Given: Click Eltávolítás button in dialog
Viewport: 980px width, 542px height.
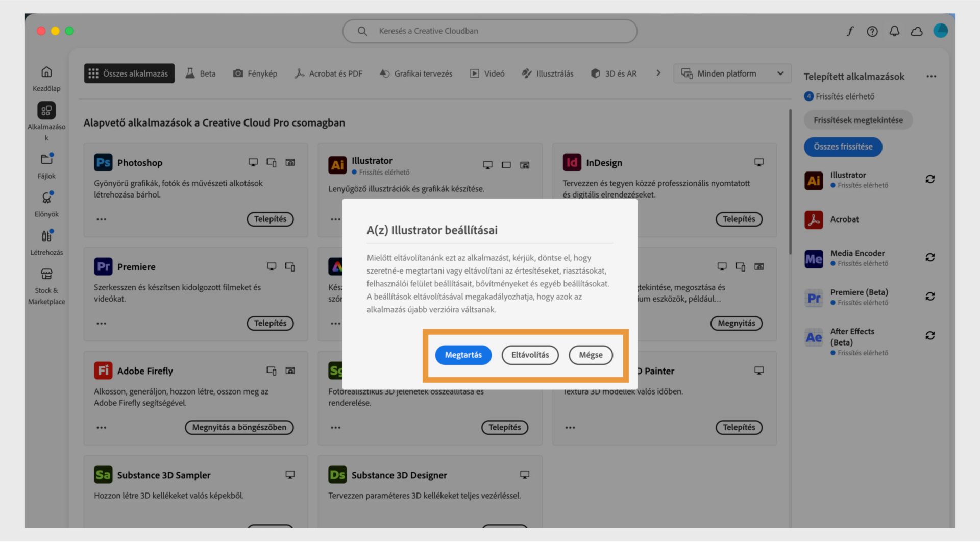Looking at the screenshot, I should click(530, 355).
